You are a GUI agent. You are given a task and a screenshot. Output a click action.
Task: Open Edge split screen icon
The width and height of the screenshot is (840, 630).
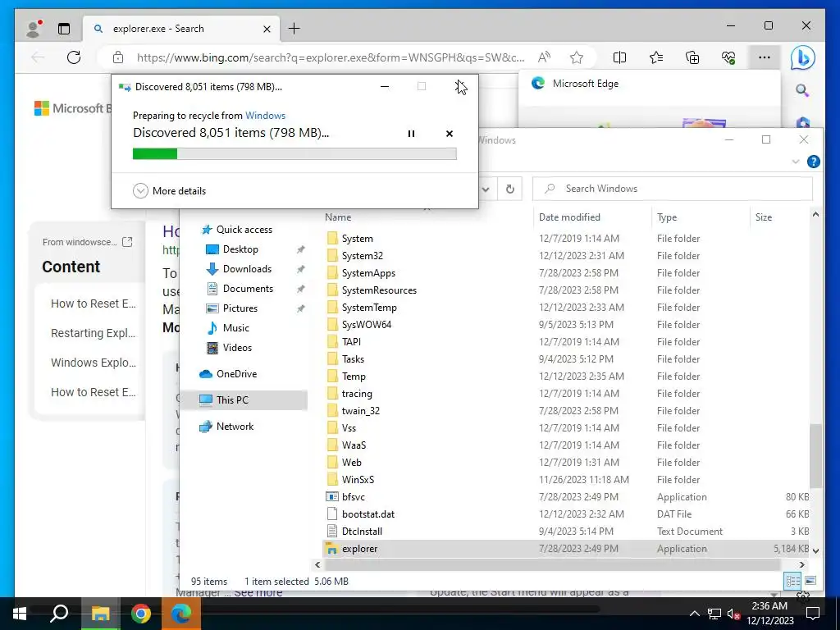(619, 57)
